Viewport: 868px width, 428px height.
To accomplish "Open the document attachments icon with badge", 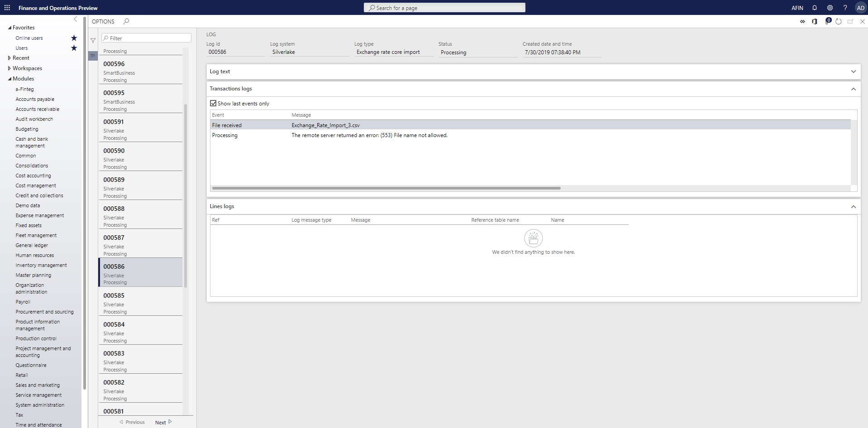I will [828, 21].
